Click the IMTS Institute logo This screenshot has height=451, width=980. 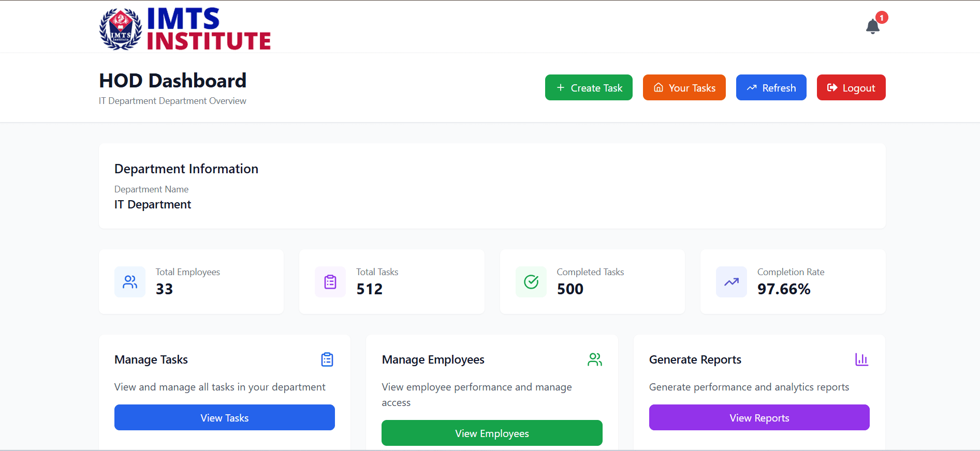tap(185, 29)
